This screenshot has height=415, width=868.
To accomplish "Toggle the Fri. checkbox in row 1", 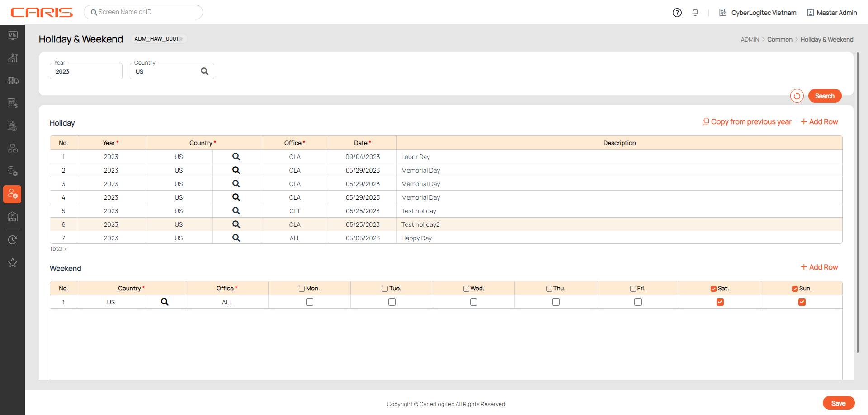I will pos(637,302).
